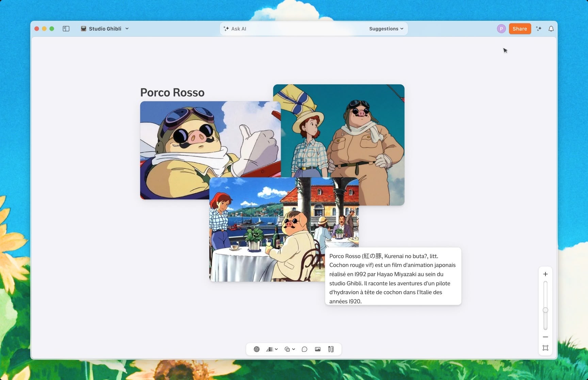The image size is (588, 380).
Task: Maximize the window with the green button
Action: coord(52,29)
